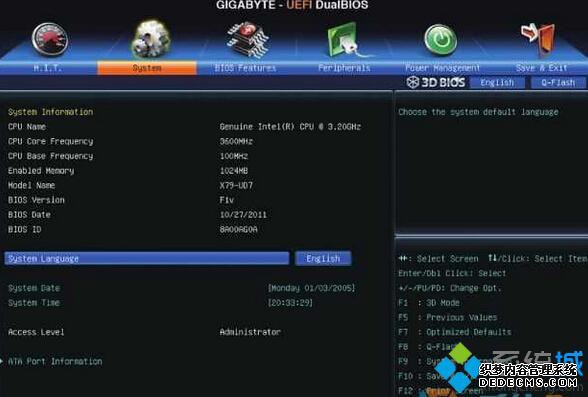The width and height of the screenshot is (588, 397).
Task: Click the 100MHz value
Action: 234,156
